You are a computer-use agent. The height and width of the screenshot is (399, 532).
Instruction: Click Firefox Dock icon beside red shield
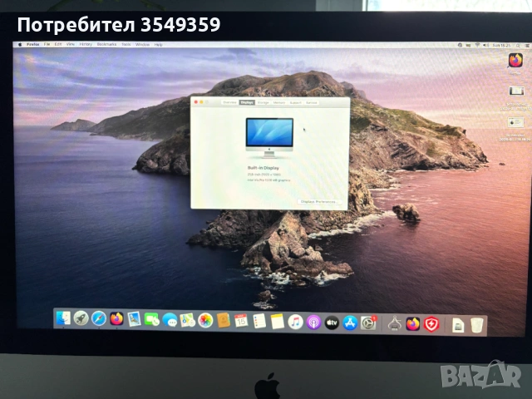click(x=413, y=324)
